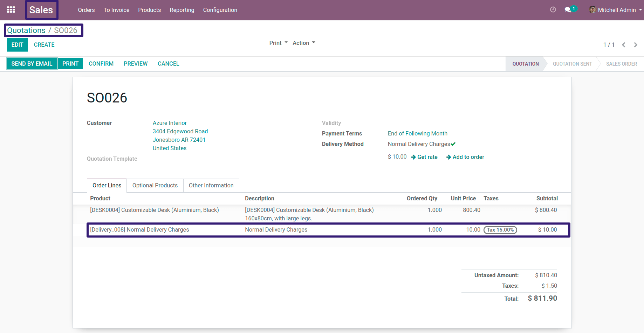Click the CREATE button
The image size is (644, 333).
click(44, 45)
